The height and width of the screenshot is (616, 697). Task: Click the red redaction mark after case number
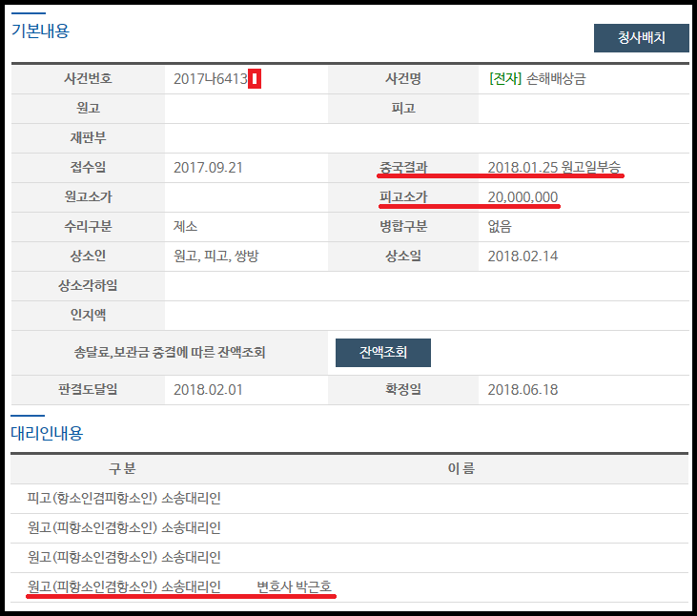coord(255,79)
